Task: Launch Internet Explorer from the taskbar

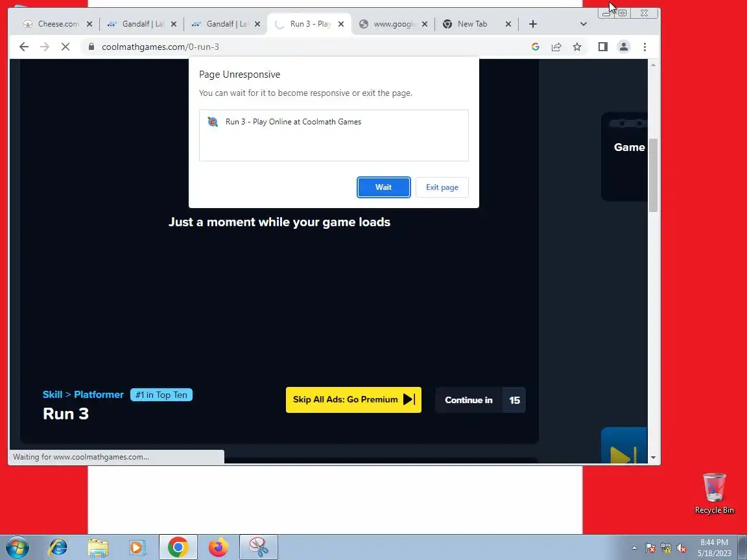Action: (58, 548)
